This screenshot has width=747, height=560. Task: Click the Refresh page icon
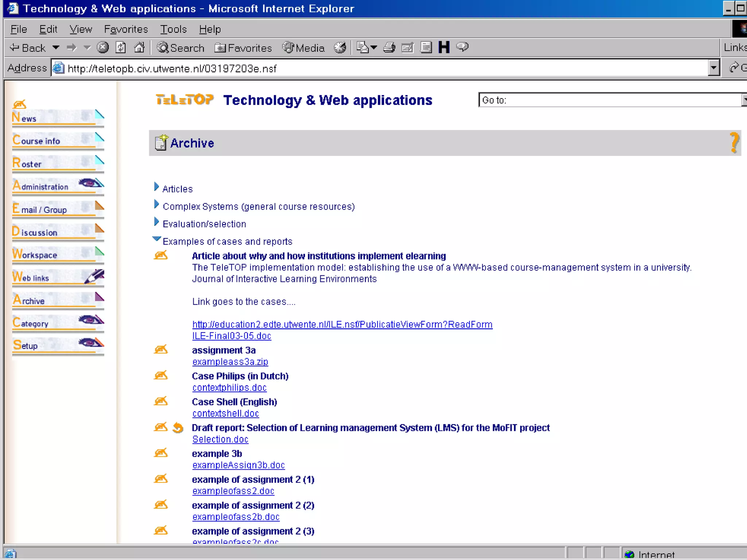[x=121, y=47]
